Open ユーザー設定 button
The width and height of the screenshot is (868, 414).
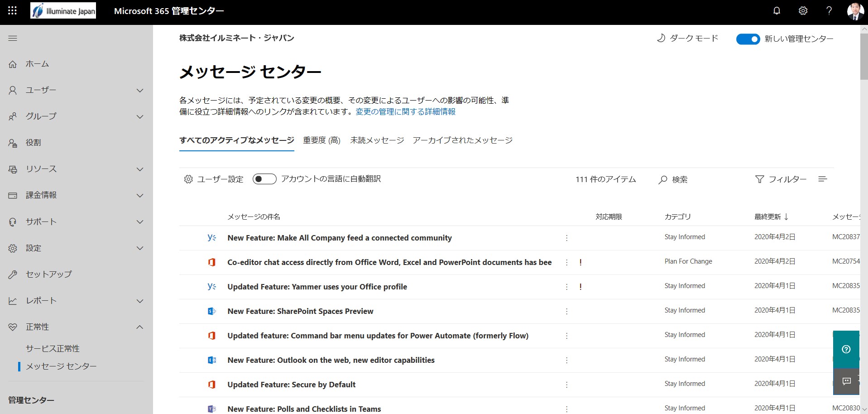tap(214, 179)
